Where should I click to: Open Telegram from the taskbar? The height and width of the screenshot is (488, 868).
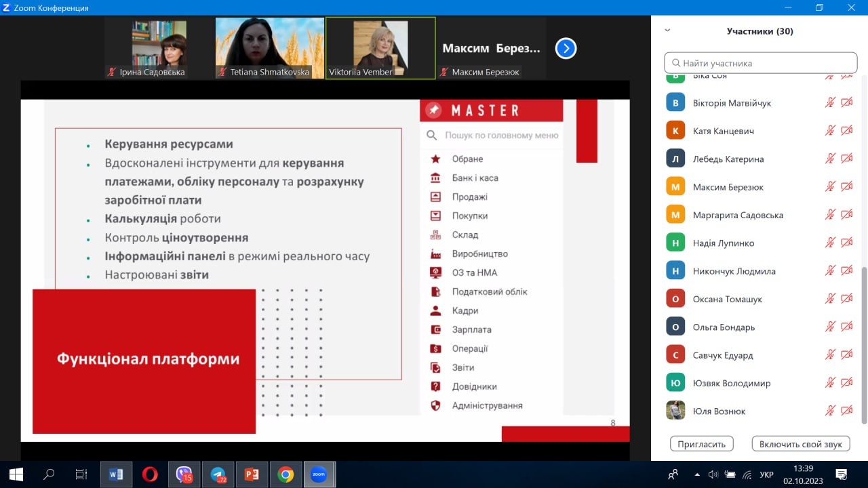click(218, 474)
